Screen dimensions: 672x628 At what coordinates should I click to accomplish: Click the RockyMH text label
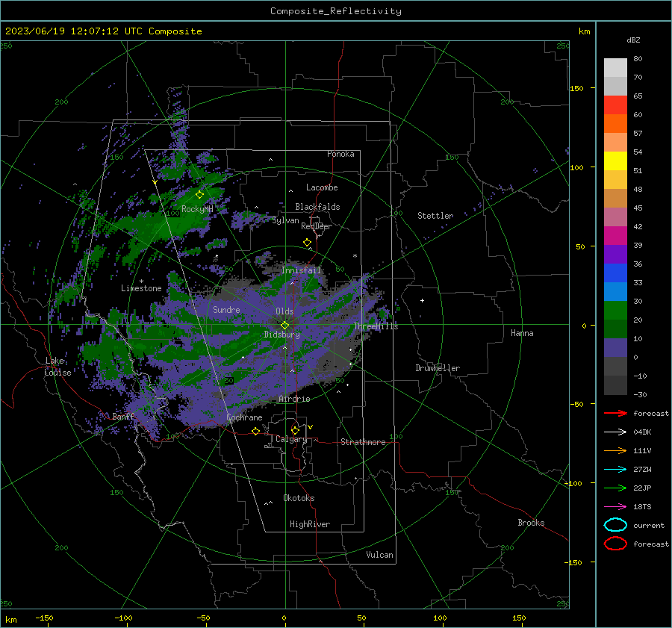[x=197, y=209]
